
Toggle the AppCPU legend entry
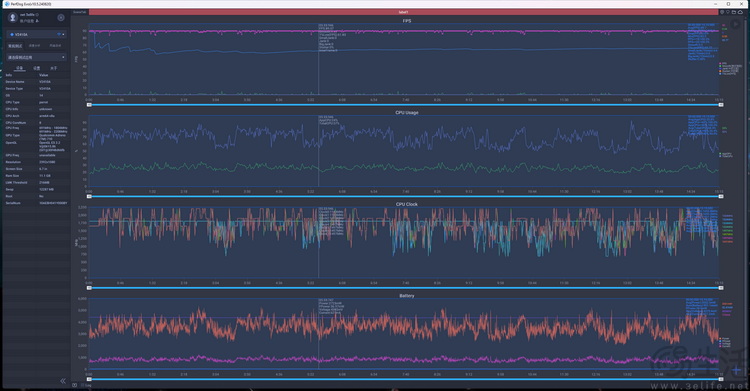click(726, 154)
